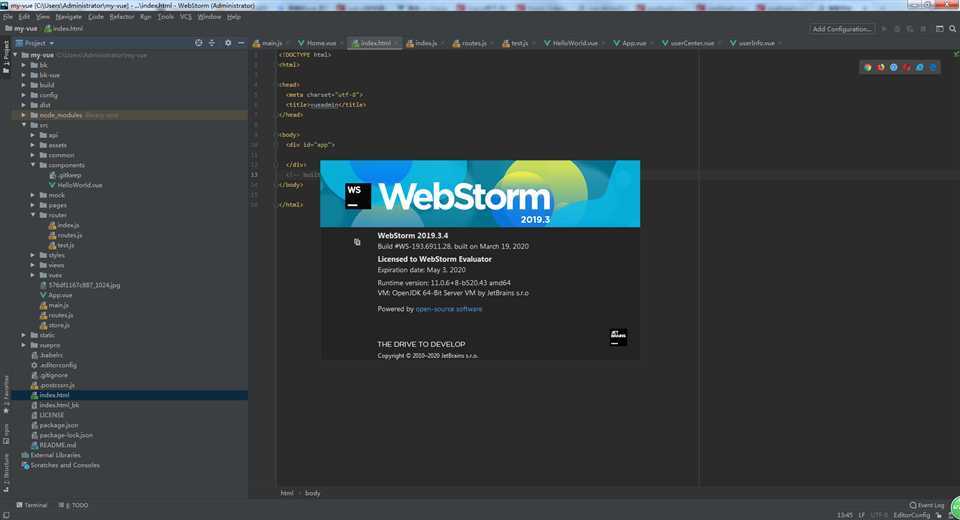Collapse the router folder
960x520 pixels.
point(33,215)
